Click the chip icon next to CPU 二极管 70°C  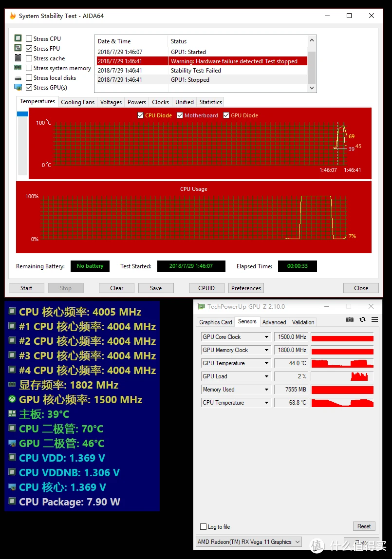[12, 428]
